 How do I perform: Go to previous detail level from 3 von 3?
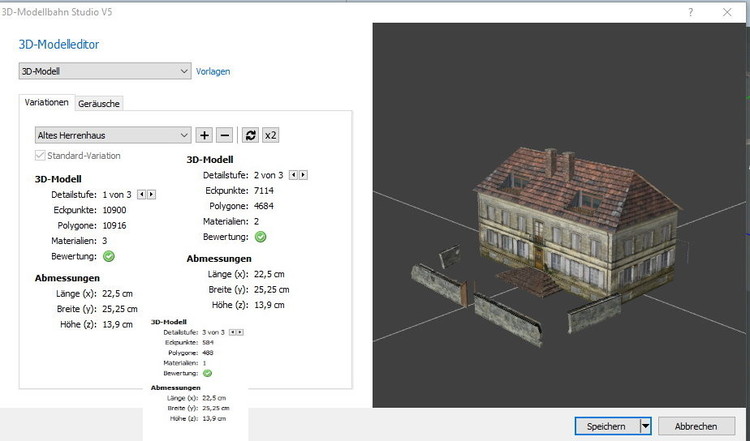pyautogui.click(x=232, y=332)
